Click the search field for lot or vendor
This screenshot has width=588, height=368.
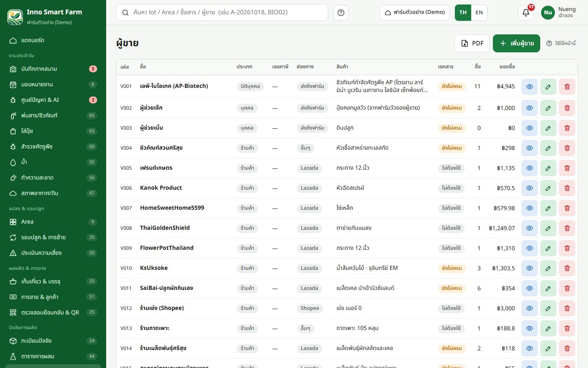(222, 13)
